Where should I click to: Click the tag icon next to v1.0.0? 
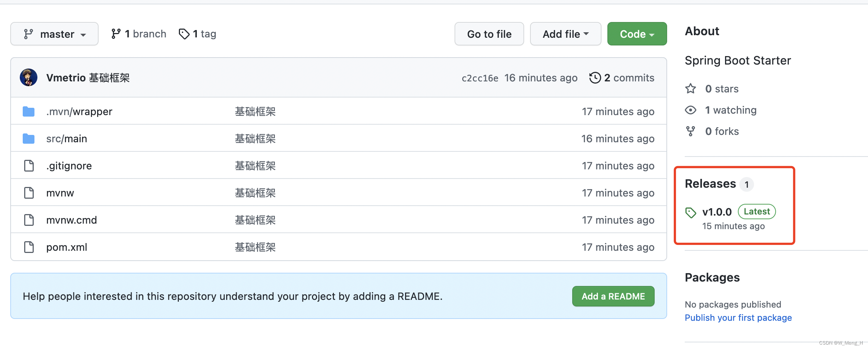pos(691,212)
